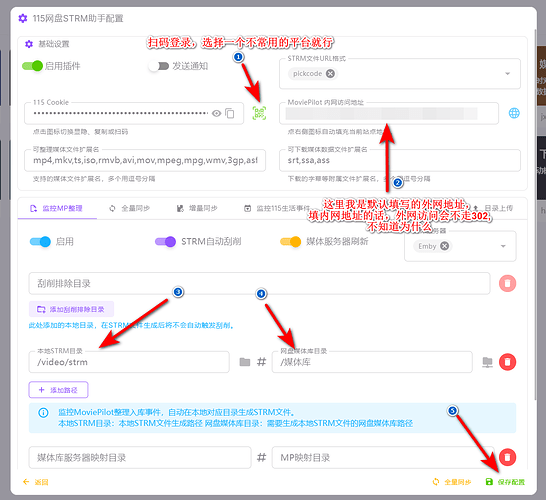Delete the 刮削排除目录 row

(507, 283)
